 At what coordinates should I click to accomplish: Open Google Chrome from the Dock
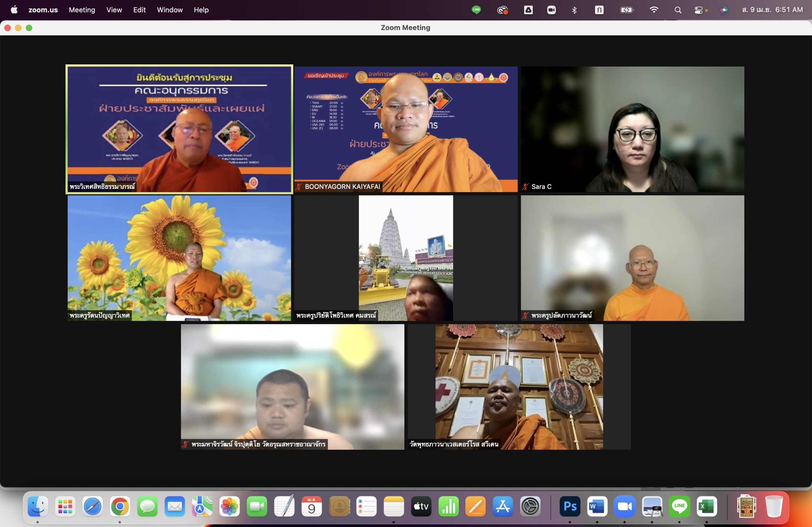[119, 506]
